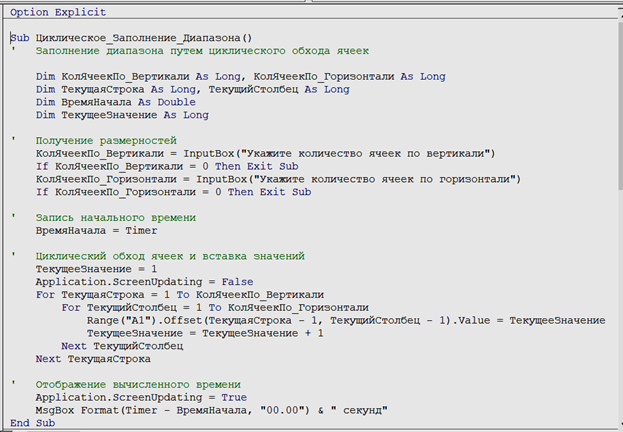The height and width of the screenshot is (432, 623).
Task: Click the "ТекущееЗначение = 1" assignment
Action: [97, 269]
